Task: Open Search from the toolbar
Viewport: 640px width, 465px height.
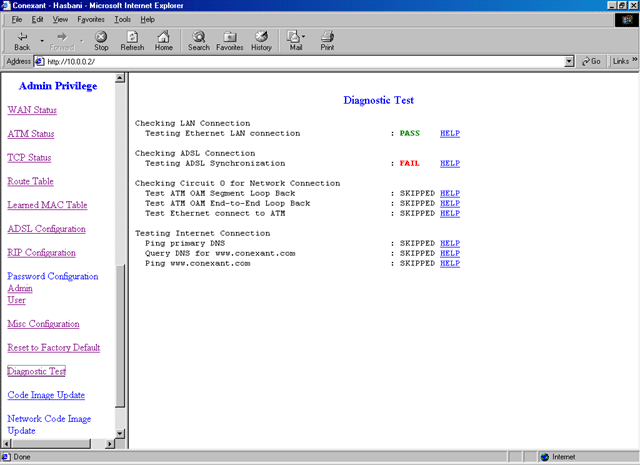Action: click(x=199, y=41)
